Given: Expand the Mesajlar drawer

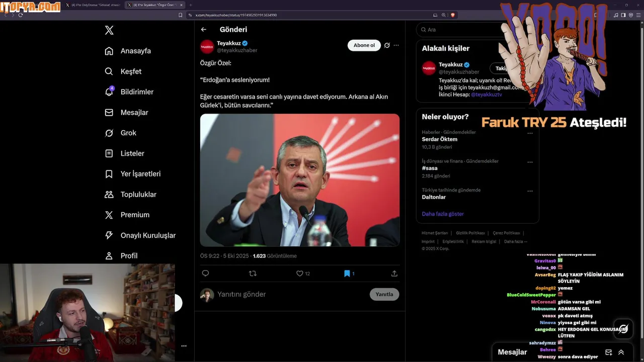Looking at the screenshot, I should [621, 352].
